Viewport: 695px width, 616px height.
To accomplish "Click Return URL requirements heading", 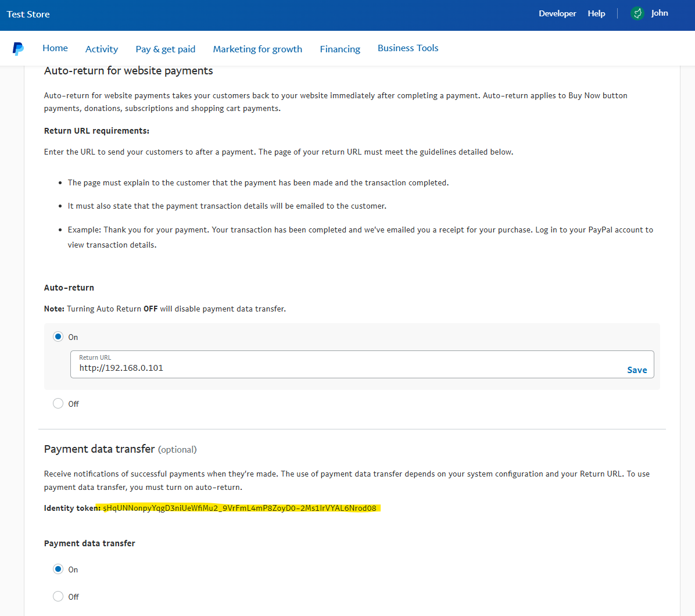I will (x=96, y=131).
